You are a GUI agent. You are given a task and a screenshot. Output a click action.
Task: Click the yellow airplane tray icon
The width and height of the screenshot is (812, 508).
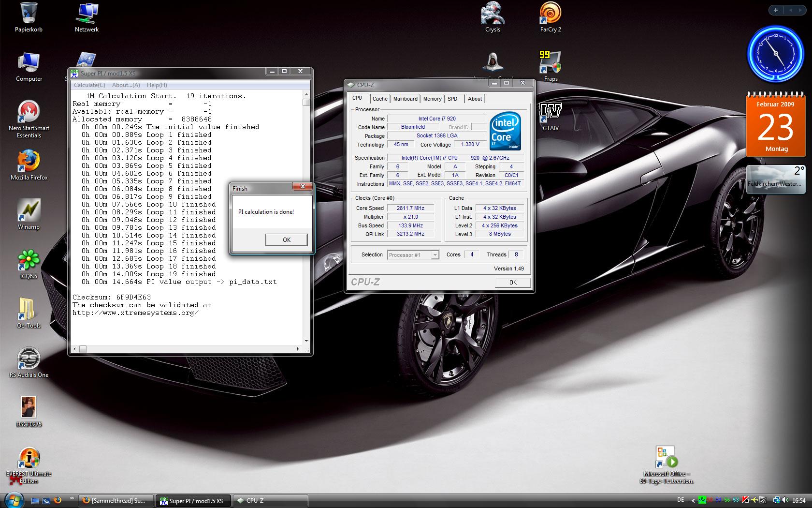coord(754,500)
